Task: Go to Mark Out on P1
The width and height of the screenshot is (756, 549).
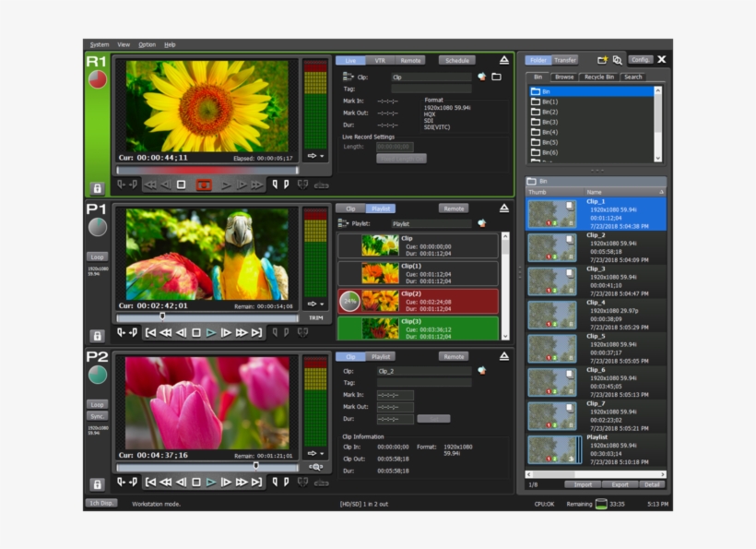Action: pyautogui.click(x=133, y=332)
